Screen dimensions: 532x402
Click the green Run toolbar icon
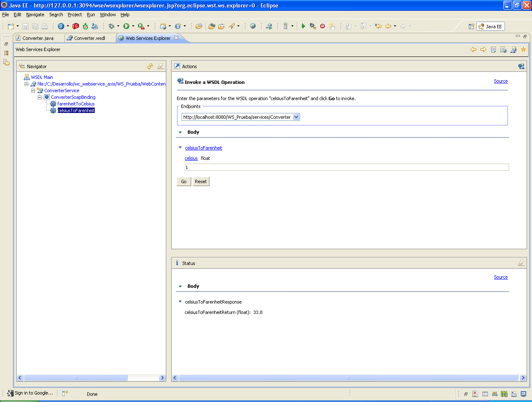pos(126,26)
